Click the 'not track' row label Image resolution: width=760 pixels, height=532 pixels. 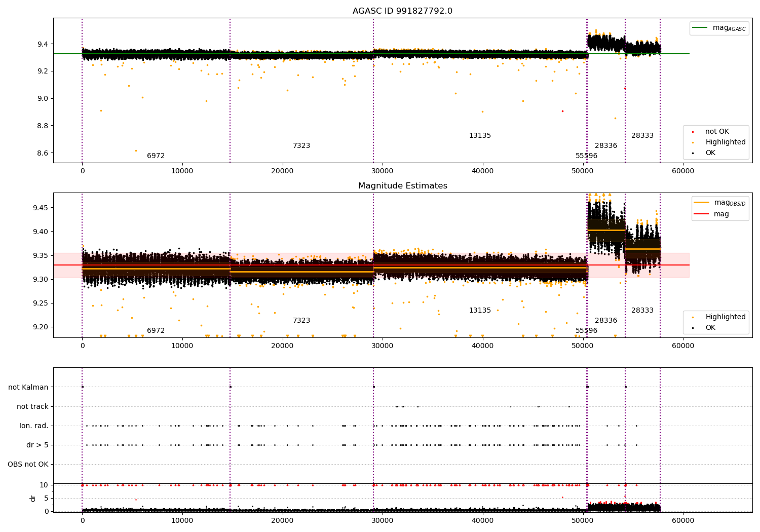click(32, 407)
